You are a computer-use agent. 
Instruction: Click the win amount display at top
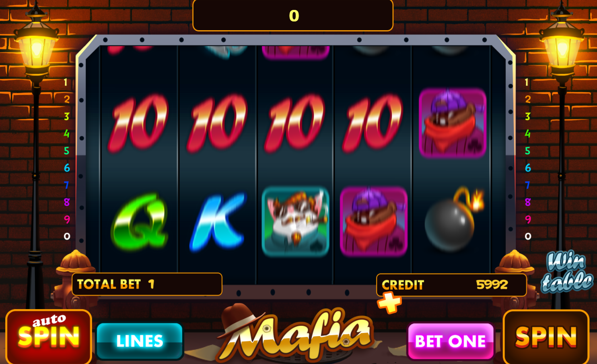293,15
